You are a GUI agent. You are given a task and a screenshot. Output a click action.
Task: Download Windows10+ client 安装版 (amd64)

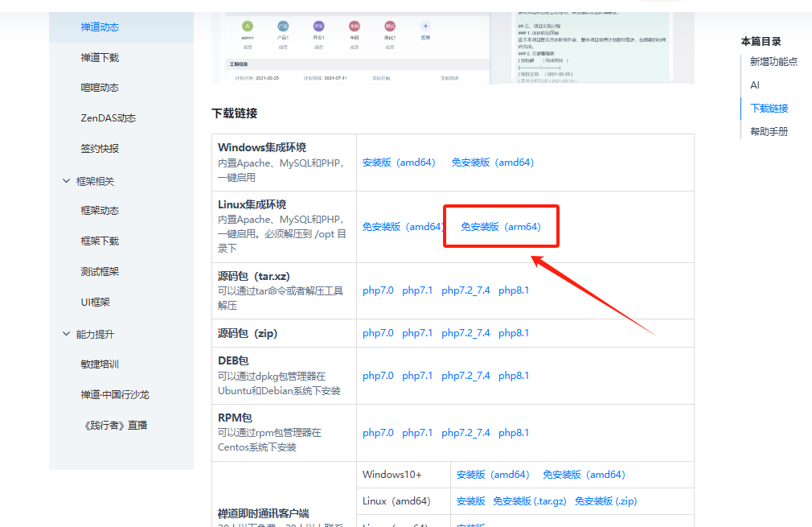click(493, 475)
